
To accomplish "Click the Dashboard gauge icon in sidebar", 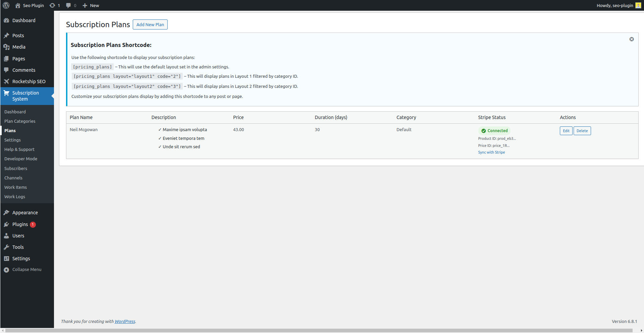I will click(6, 20).
